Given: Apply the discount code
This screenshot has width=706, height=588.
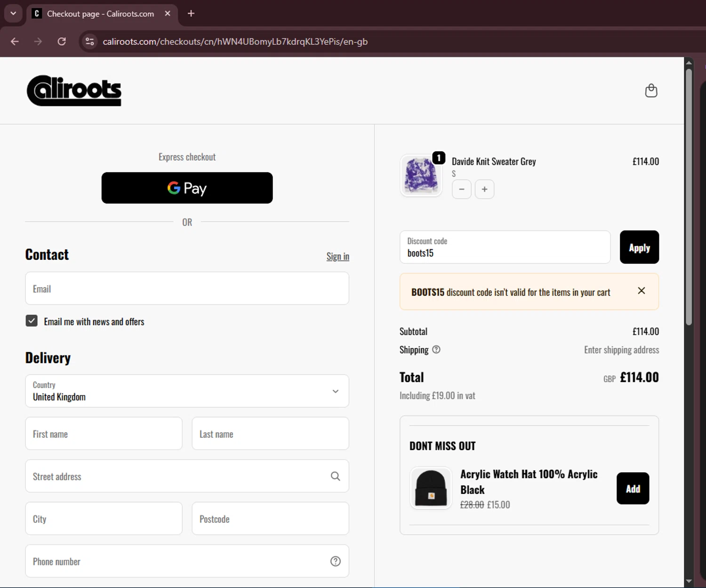Looking at the screenshot, I should point(639,247).
